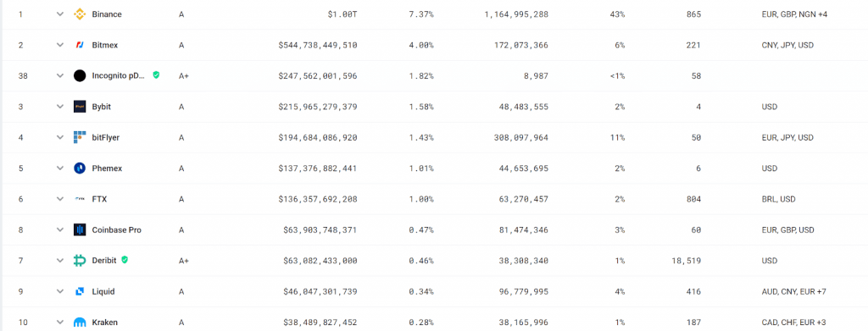The width and height of the screenshot is (868, 331).
Task: Expand the Bitmex row details
Action: point(60,46)
